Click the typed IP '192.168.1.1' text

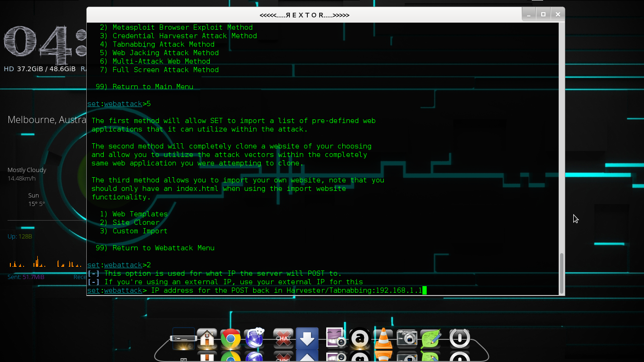coord(399,290)
